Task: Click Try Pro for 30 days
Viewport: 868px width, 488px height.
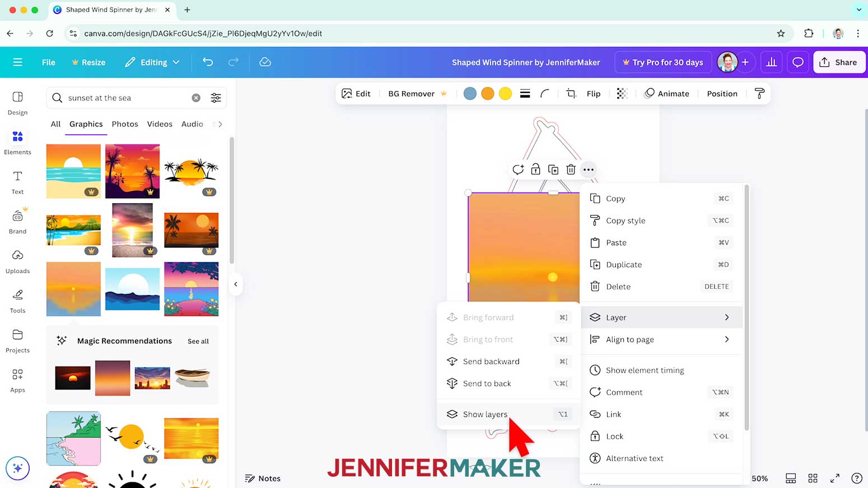Action: coord(663,62)
